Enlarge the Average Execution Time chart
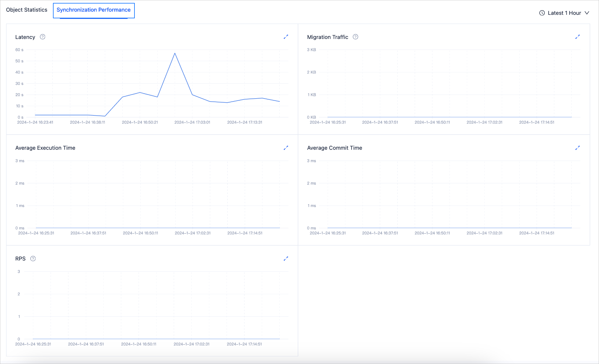 pyautogui.click(x=286, y=148)
